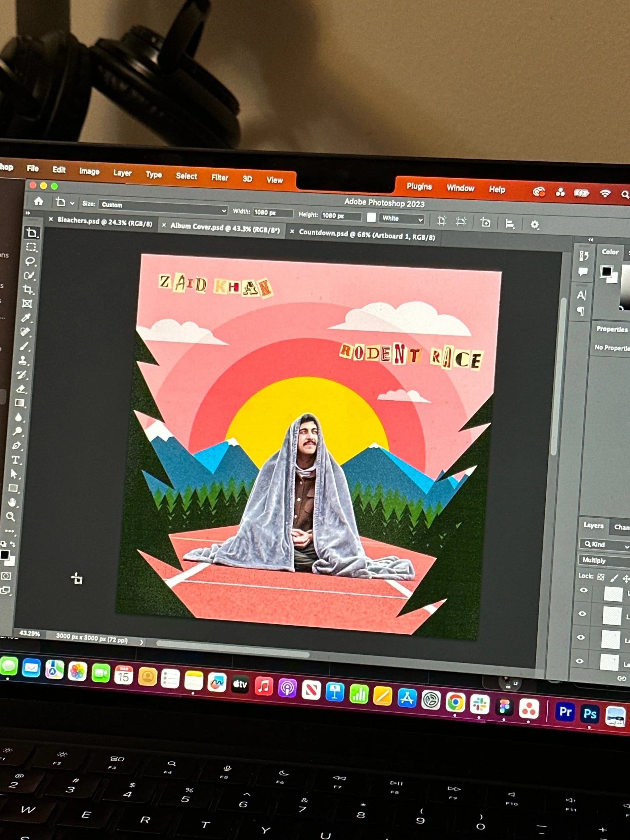Select the Crop tool
The width and height of the screenshot is (630, 840).
click(28, 290)
